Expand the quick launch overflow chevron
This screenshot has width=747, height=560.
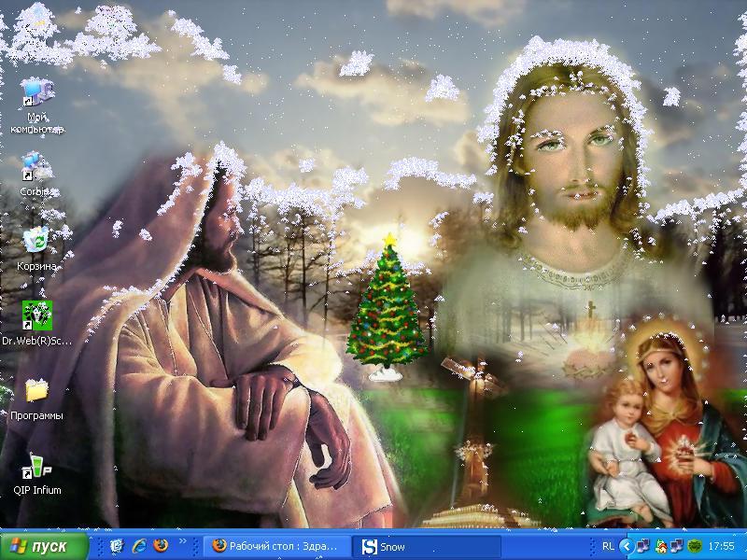(x=184, y=541)
